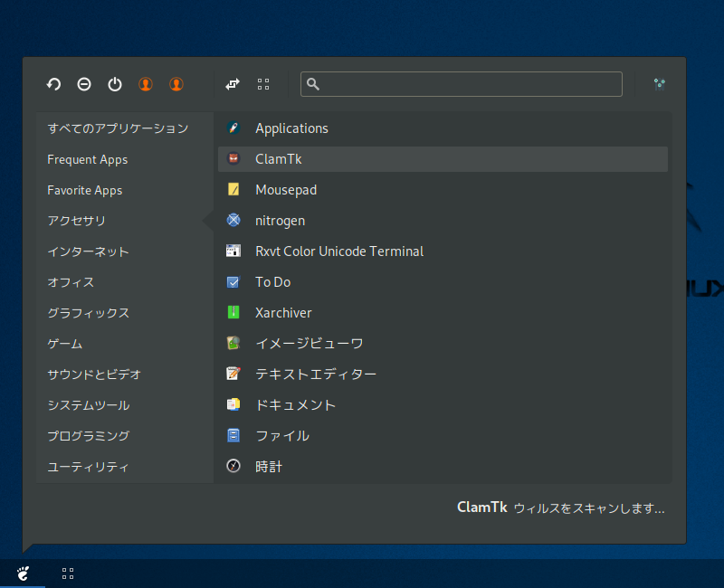The width and height of the screenshot is (724, 588).
Task: Launch ClamTk virus scanner icon
Action: coord(233,159)
